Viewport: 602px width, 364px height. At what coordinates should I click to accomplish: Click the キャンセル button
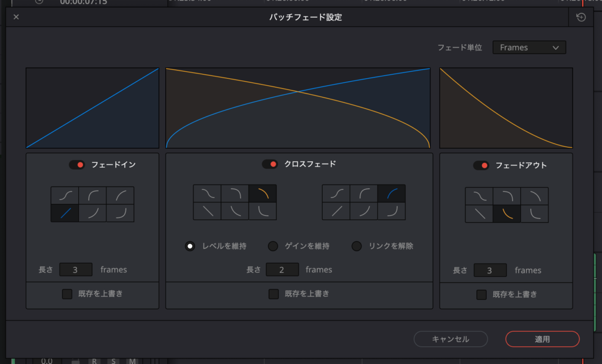coord(450,339)
